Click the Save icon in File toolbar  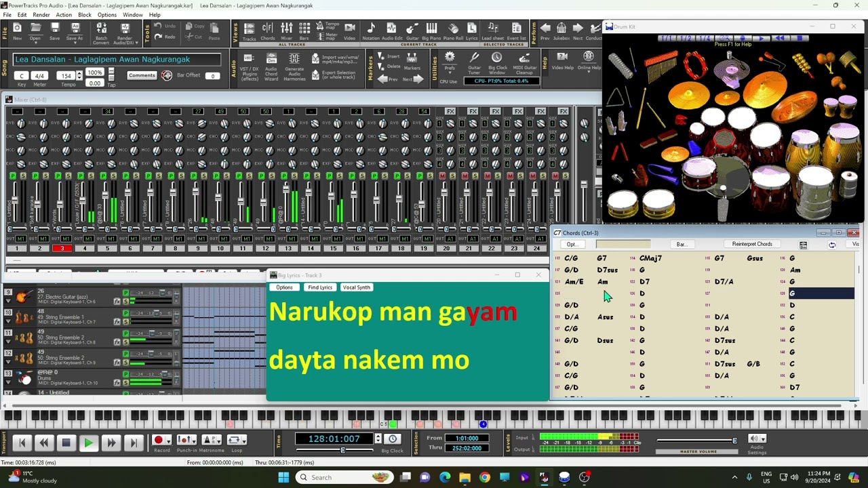(54, 31)
